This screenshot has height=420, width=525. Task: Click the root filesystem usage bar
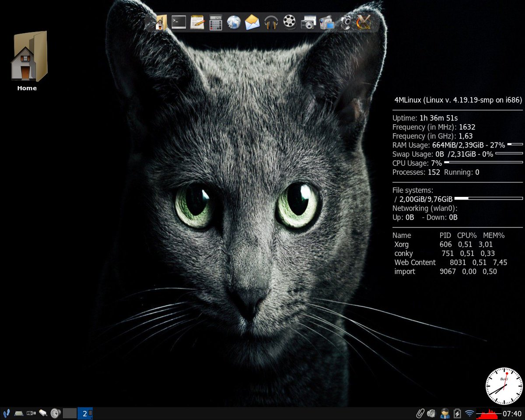[x=489, y=198]
